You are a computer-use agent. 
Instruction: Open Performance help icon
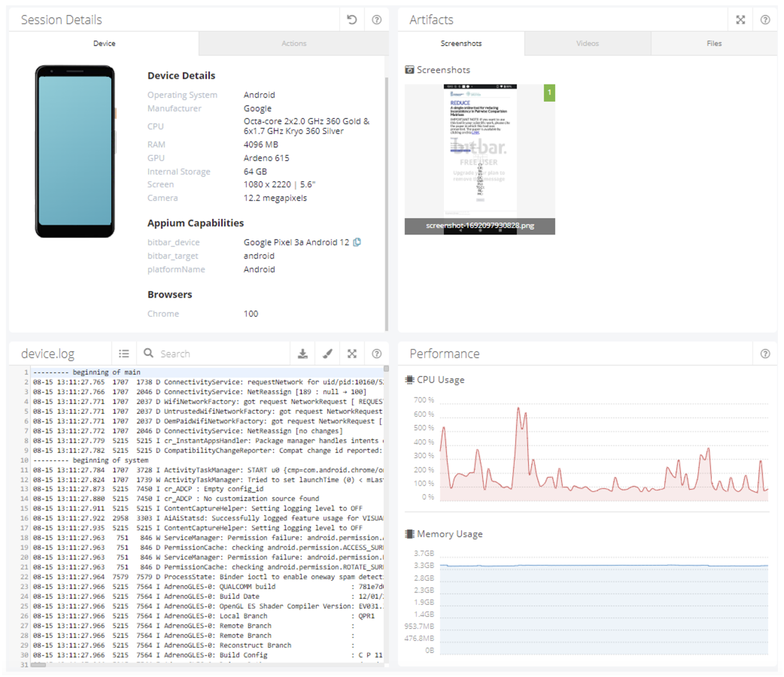[x=765, y=353]
